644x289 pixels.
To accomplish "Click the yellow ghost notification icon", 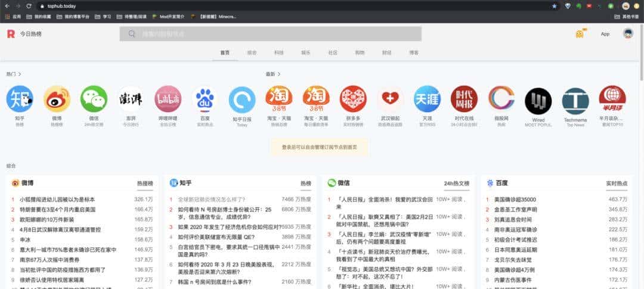I will point(580,33).
